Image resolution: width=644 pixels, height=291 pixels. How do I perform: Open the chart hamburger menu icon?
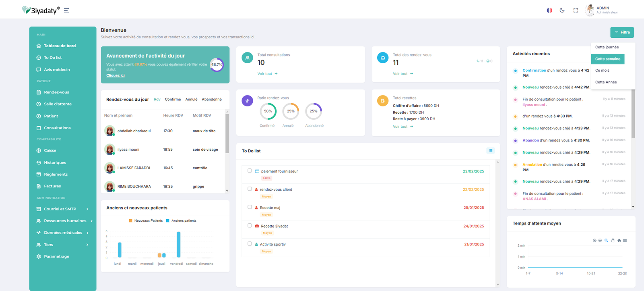click(625, 241)
